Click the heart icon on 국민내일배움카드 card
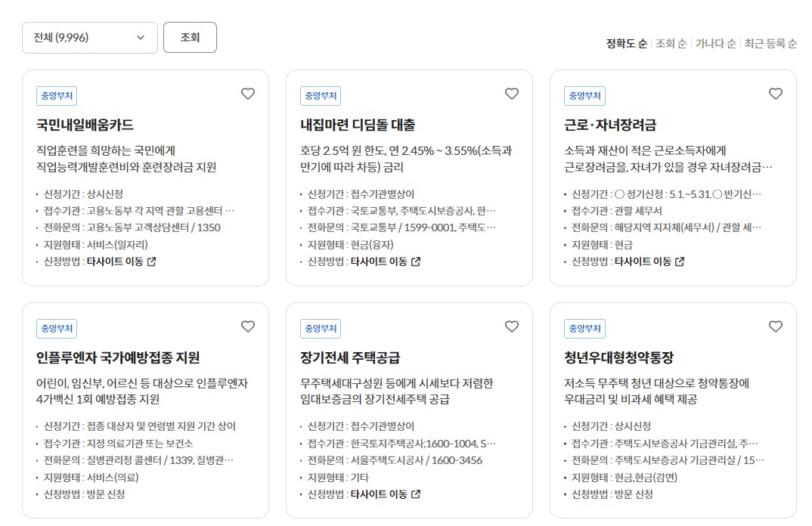 coord(248,93)
